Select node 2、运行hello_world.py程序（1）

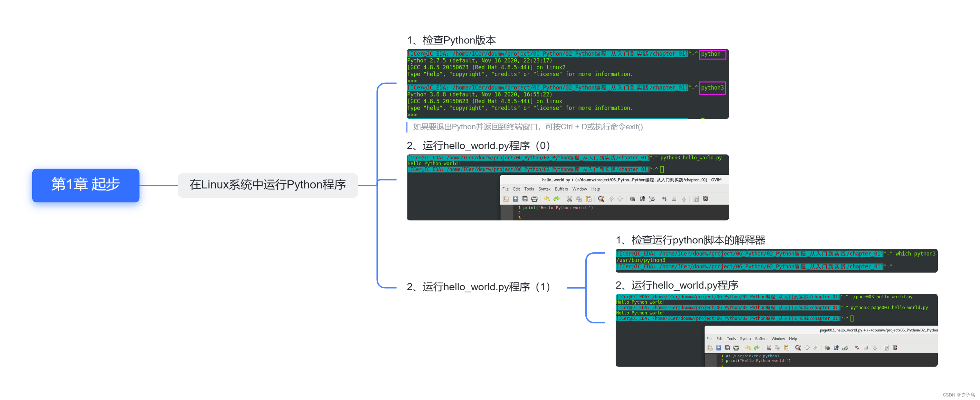(x=479, y=287)
